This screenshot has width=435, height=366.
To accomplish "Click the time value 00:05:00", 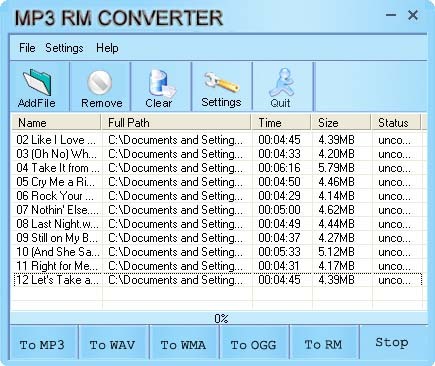I will click(x=279, y=210).
